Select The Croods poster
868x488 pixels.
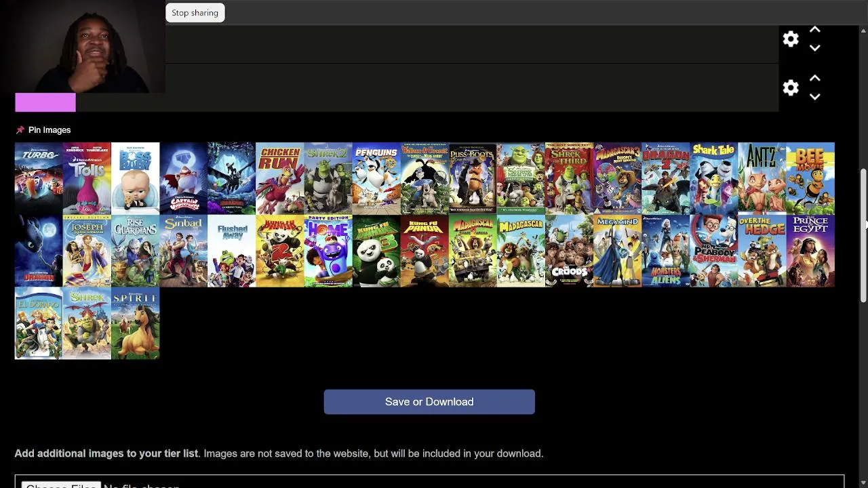568,251
